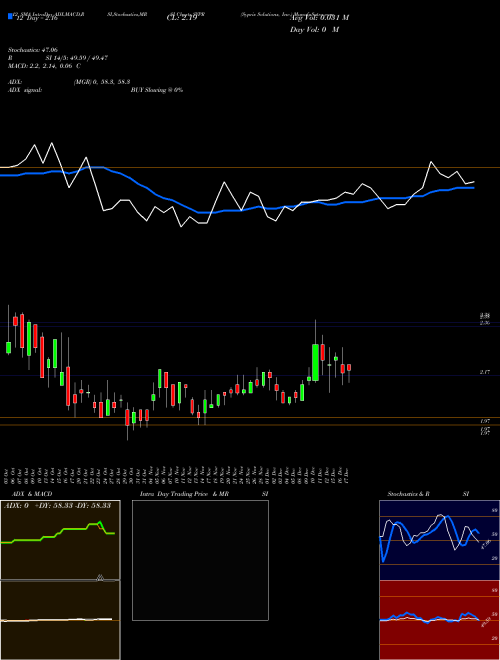Image resolution: width=500 pixels, height=660 pixels.
Task: Click the '(MGR) 0, 58.3, 58.3' ADX values
Action: pyautogui.click(x=102, y=83)
